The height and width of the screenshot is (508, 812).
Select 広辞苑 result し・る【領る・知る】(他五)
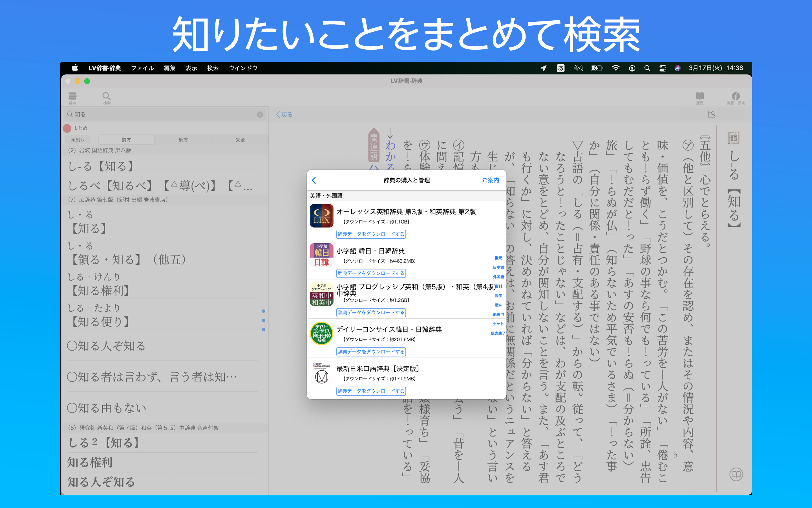click(x=163, y=252)
